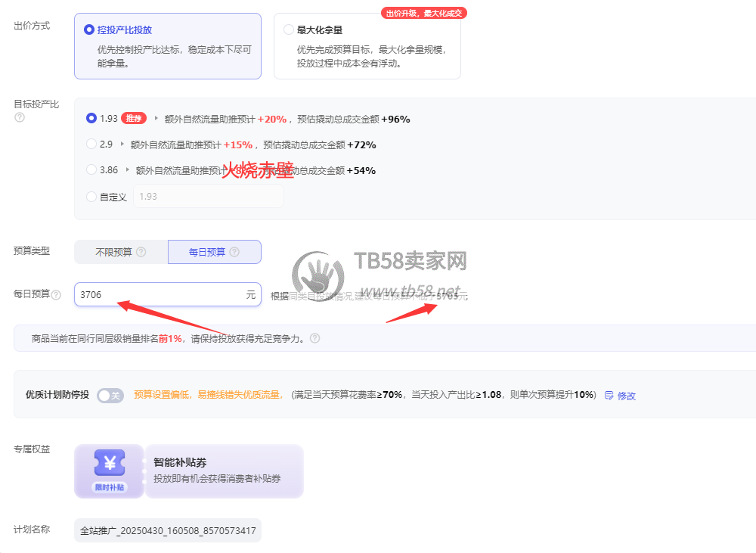Open the help icon inside 每日预算 tab
The height and width of the screenshot is (553, 756).
point(234,252)
